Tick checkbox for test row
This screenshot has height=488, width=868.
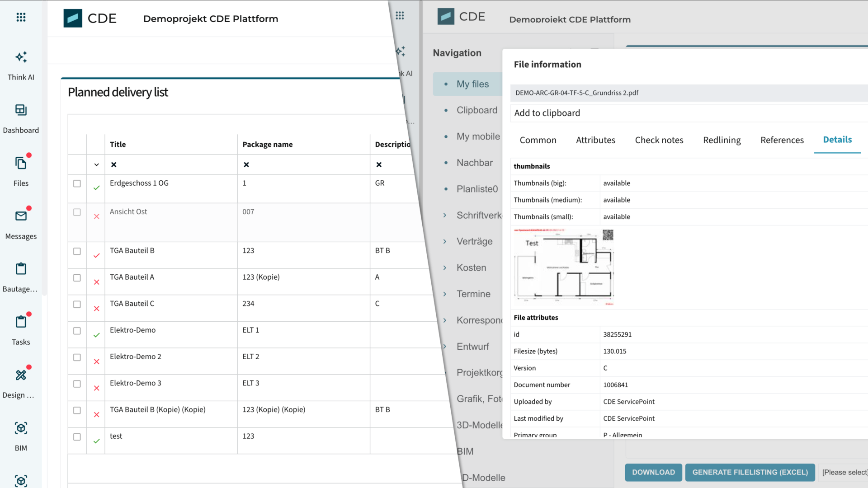coord(77,437)
